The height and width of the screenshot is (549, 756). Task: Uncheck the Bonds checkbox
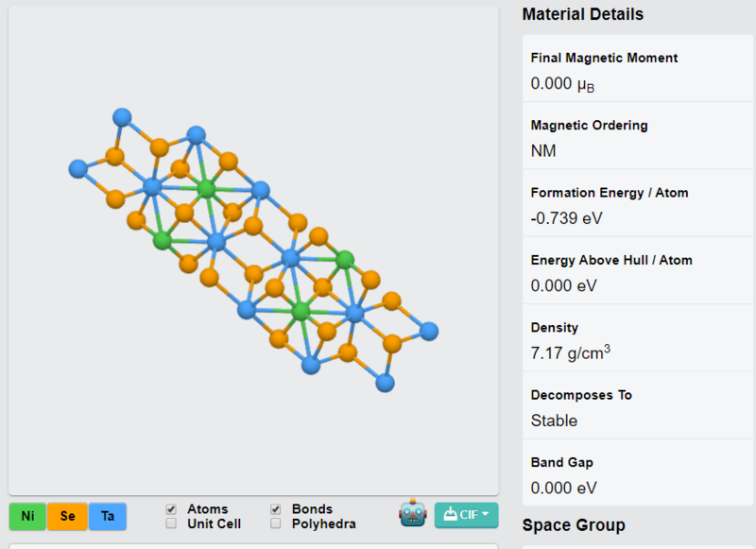(x=276, y=509)
